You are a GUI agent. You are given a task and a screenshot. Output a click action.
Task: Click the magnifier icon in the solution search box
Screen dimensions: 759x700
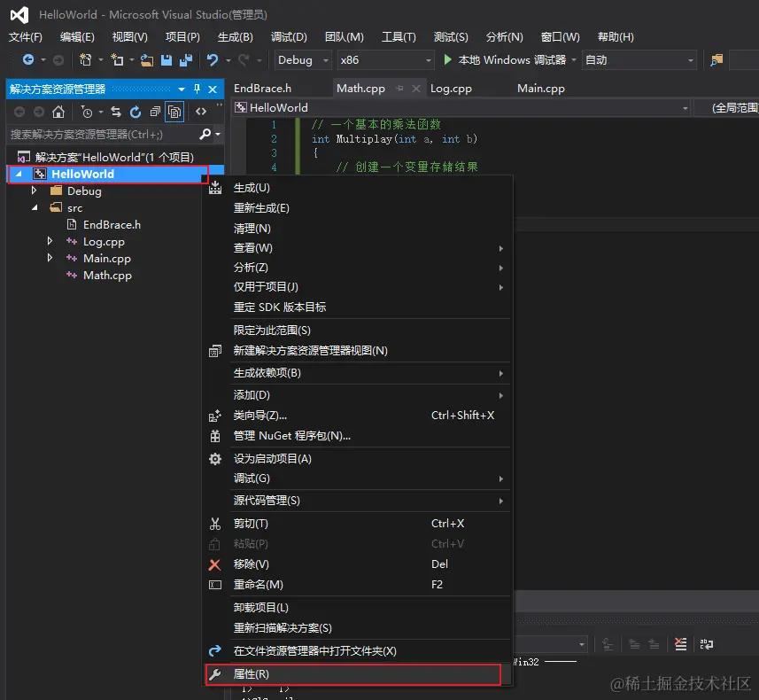pyautogui.click(x=205, y=134)
